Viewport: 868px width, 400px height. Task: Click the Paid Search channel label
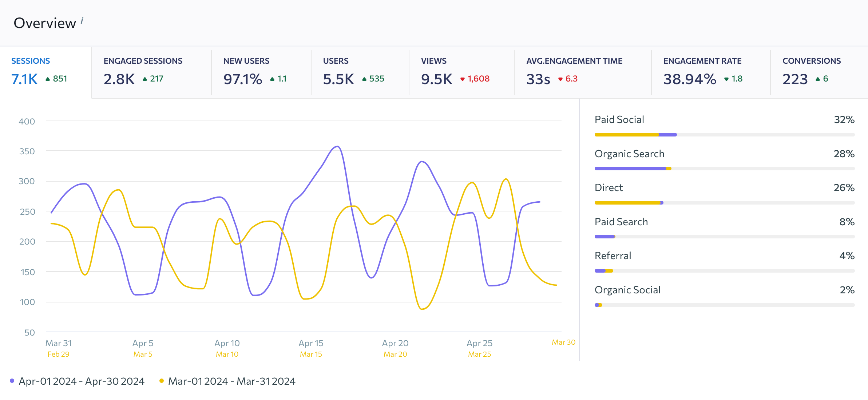tap(621, 222)
